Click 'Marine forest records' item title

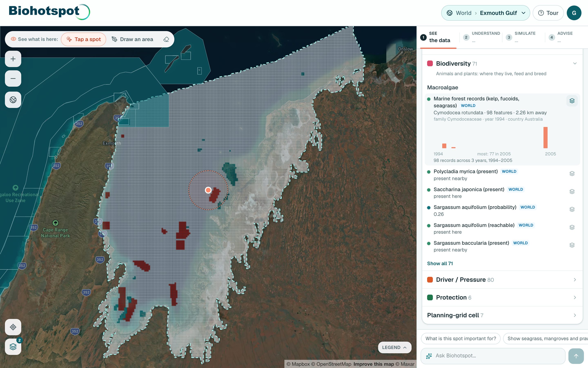tap(476, 102)
